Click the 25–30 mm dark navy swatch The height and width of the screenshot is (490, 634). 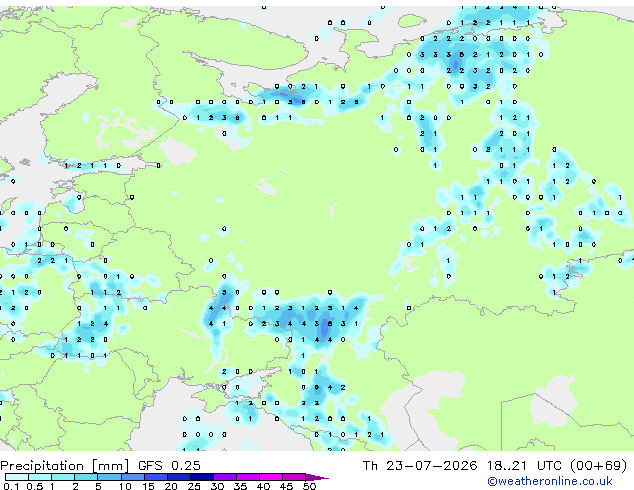(x=202, y=477)
